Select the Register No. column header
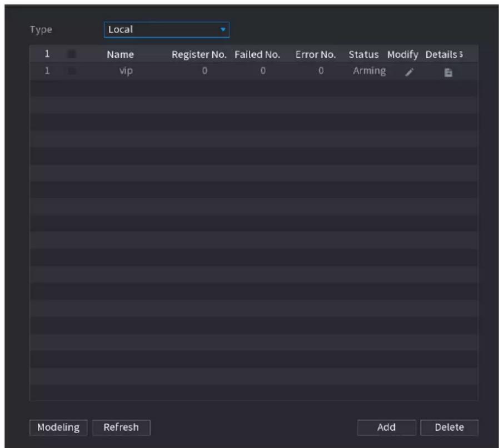 coord(199,54)
